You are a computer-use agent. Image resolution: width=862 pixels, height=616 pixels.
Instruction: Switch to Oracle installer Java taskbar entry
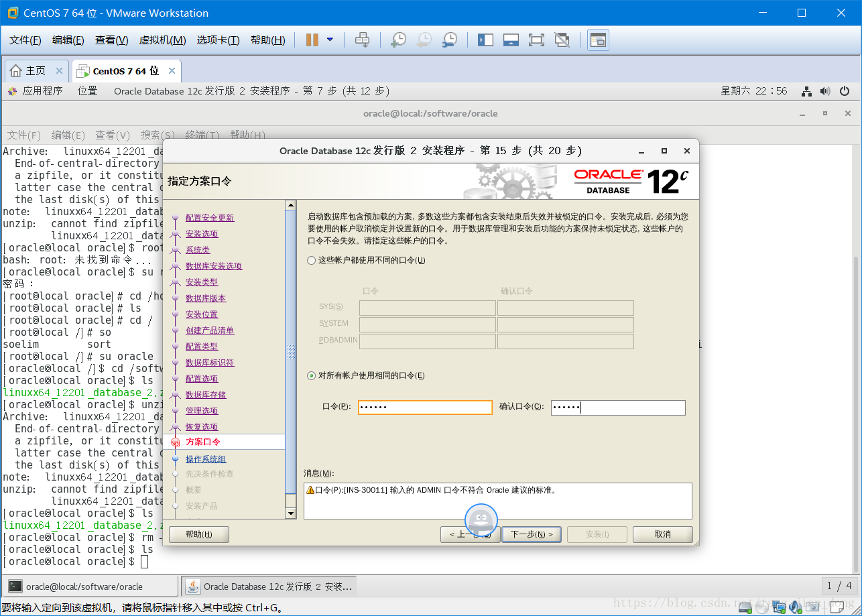269,587
